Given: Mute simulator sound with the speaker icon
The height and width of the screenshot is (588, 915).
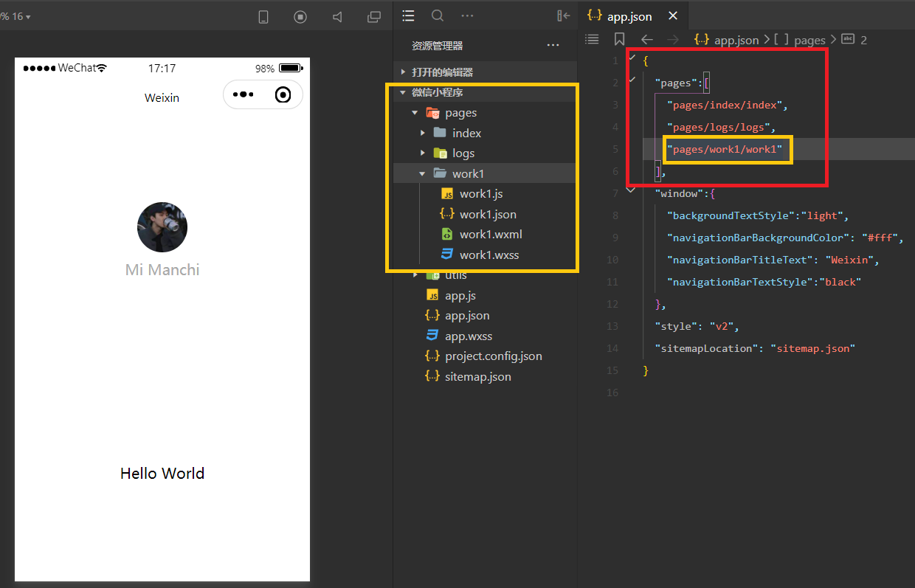Looking at the screenshot, I should 337,17.
